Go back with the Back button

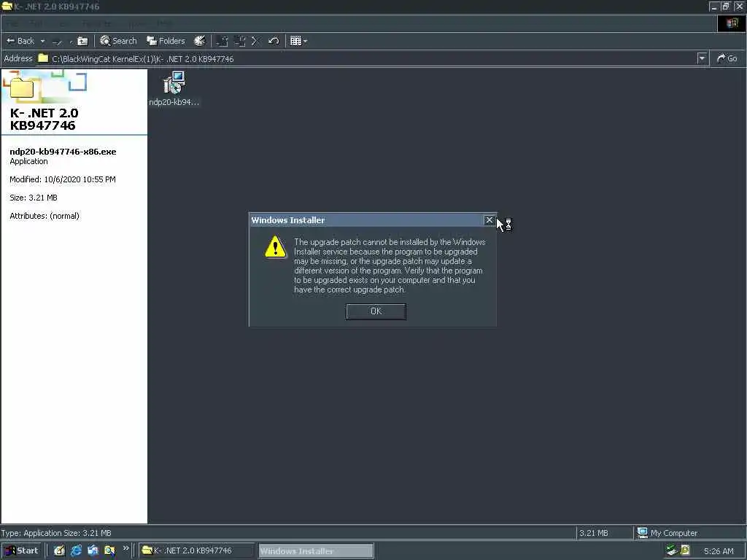pyautogui.click(x=20, y=41)
